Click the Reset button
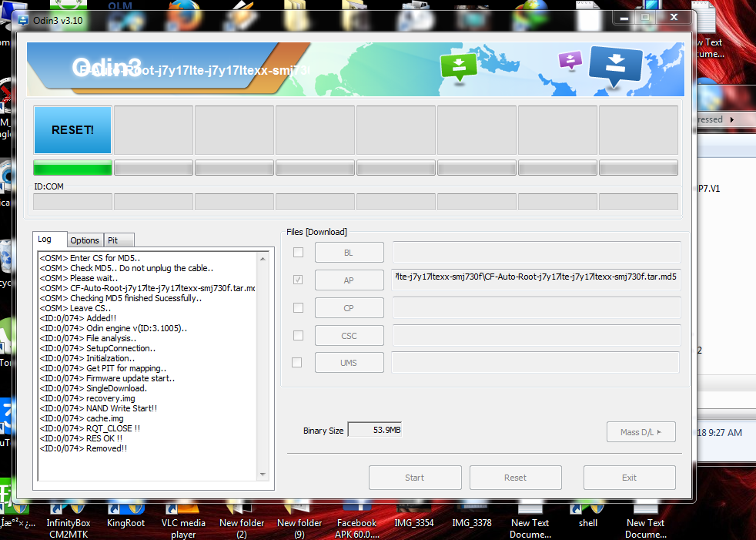The image size is (756, 540). pos(515,478)
